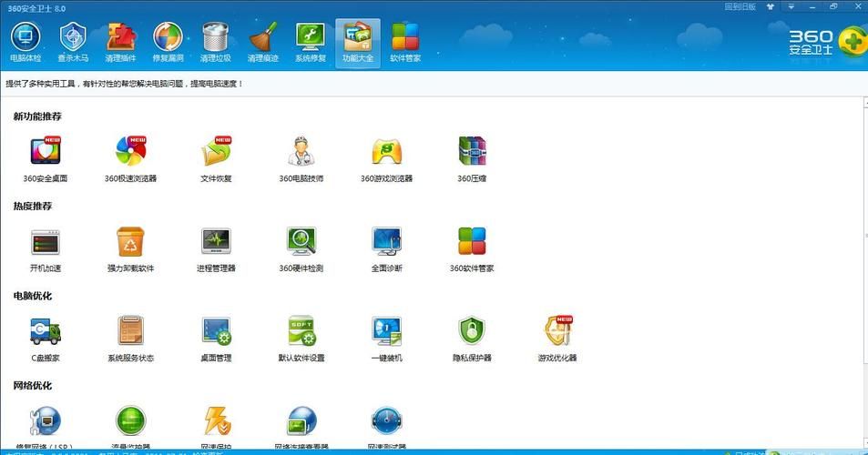This screenshot has width=868, height=455.
Task: Open 清理插件 plugin cleaner
Action: pyautogui.click(x=120, y=43)
